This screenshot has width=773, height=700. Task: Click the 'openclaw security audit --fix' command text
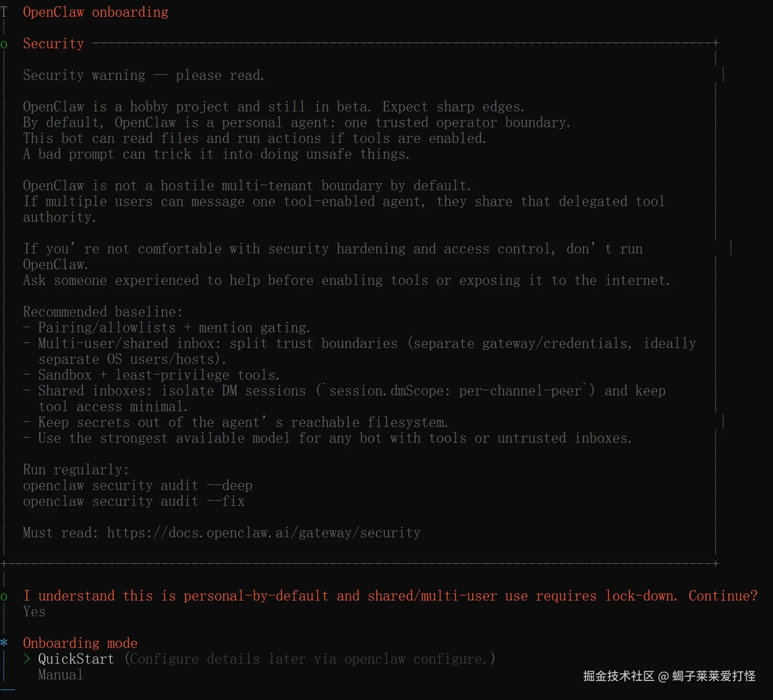[134, 501]
